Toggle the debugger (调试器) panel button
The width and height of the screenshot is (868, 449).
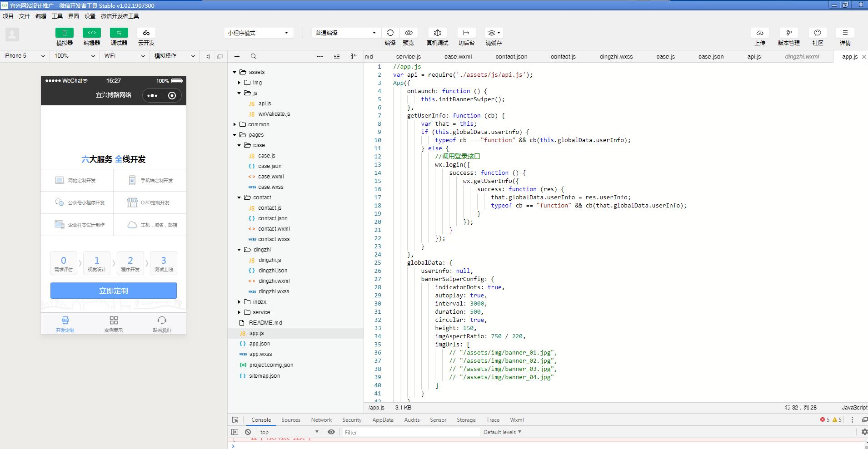tap(119, 33)
